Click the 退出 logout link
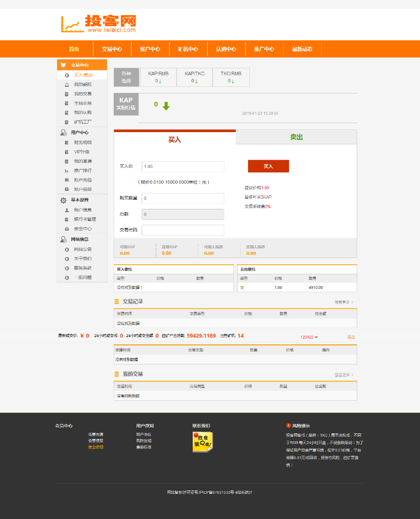The image size is (420, 519). point(351,336)
